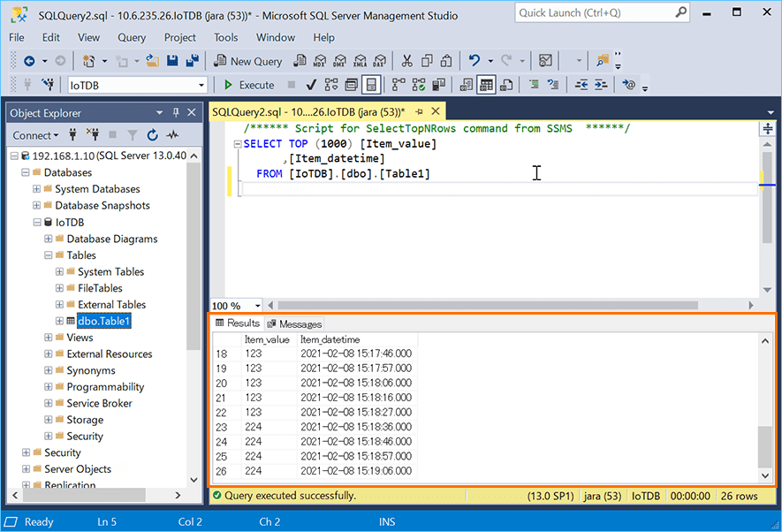Open the Project menu
Viewport: 782px width, 532px height.
point(180,37)
